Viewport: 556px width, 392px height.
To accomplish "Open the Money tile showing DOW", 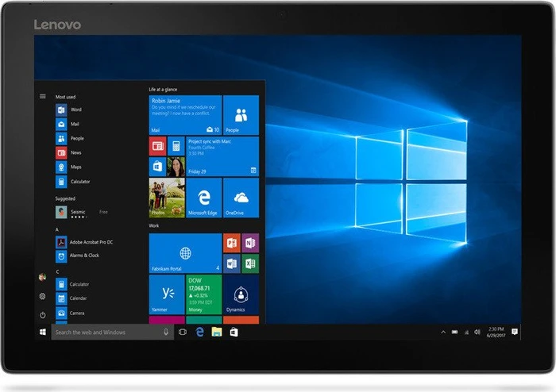I will tap(204, 294).
